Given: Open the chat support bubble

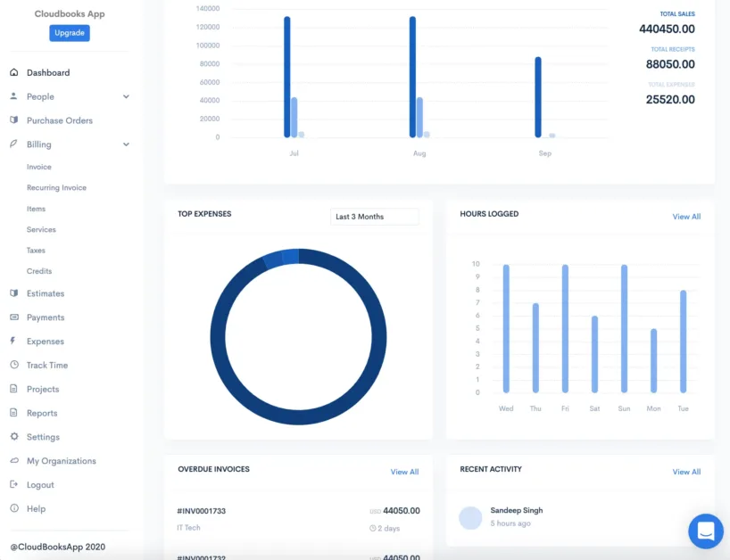Looking at the screenshot, I should (705, 531).
